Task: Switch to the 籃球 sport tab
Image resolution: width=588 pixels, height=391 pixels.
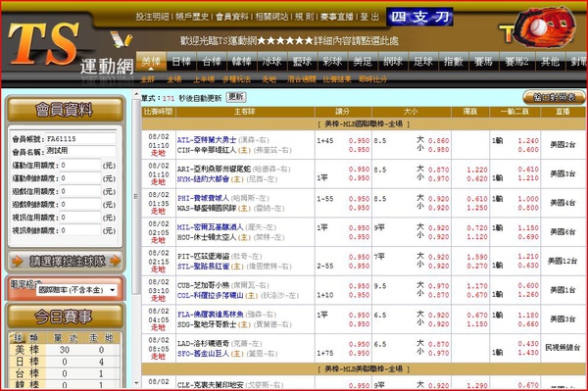Action: (302, 61)
